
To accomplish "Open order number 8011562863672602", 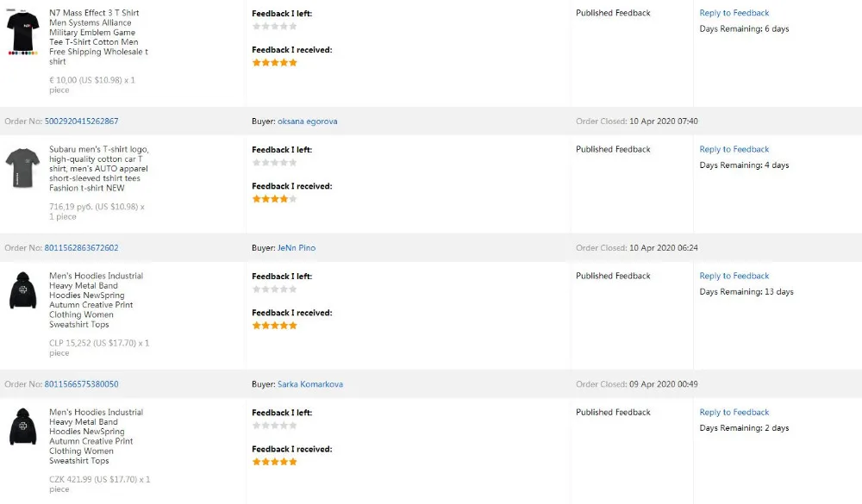I will point(81,248).
